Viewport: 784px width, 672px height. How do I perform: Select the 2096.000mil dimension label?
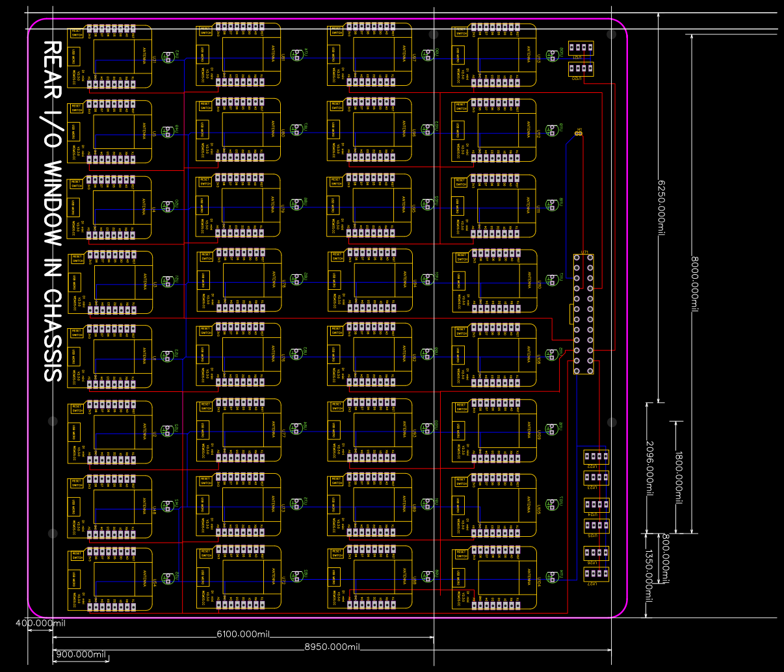(649, 468)
